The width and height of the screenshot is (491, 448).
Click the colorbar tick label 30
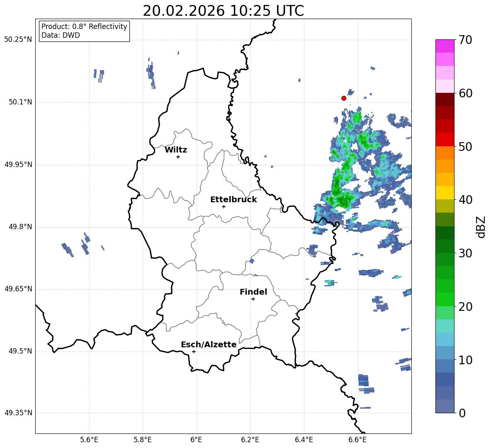pyautogui.click(x=465, y=253)
